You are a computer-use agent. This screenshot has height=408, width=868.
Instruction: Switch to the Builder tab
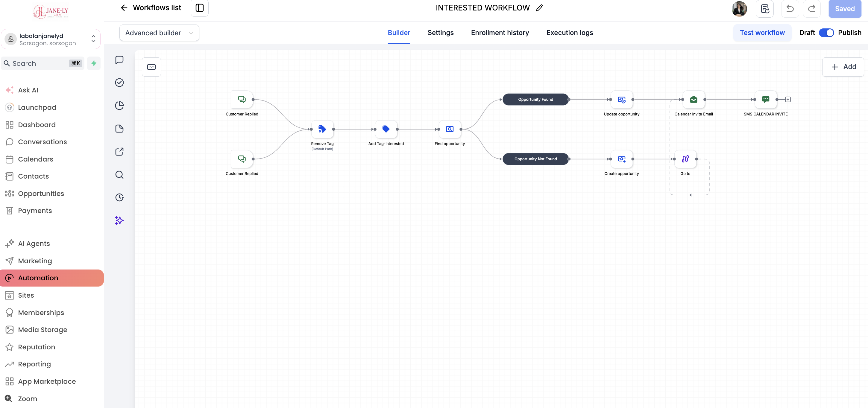pos(399,33)
